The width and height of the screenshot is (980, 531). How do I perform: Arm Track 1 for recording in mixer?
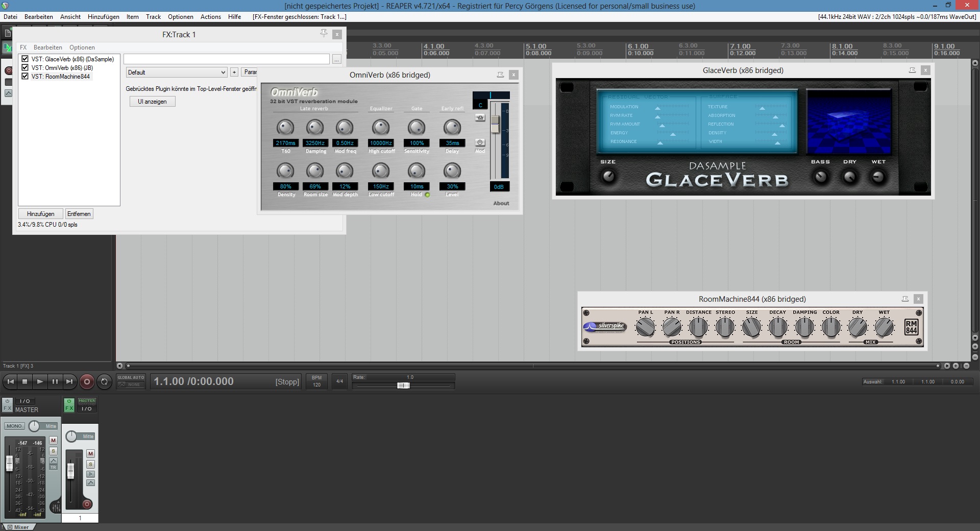coord(87,504)
